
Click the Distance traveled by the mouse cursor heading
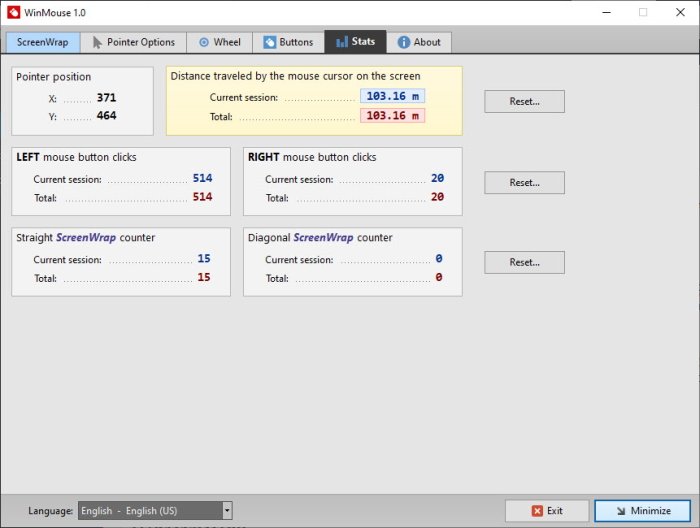click(x=295, y=76)
